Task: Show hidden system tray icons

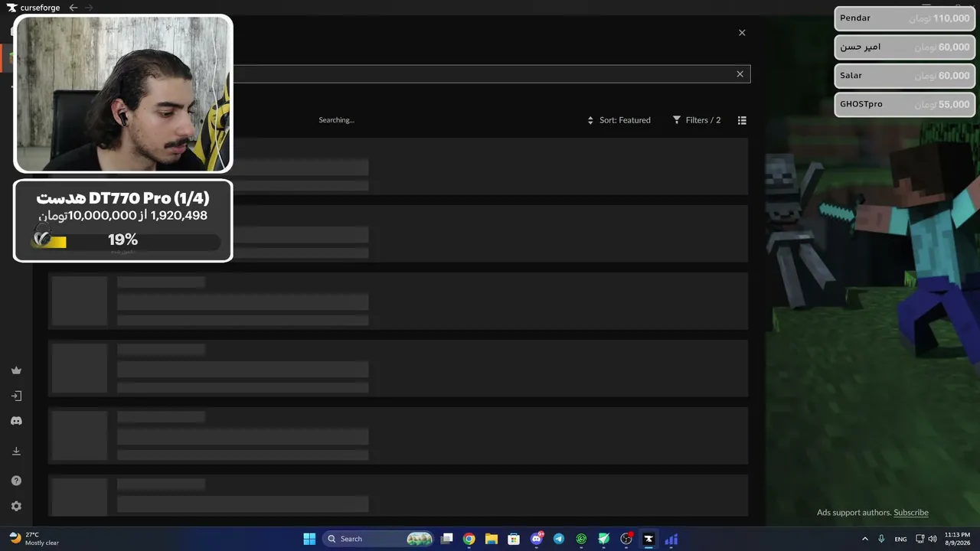Action: (865, 539)
